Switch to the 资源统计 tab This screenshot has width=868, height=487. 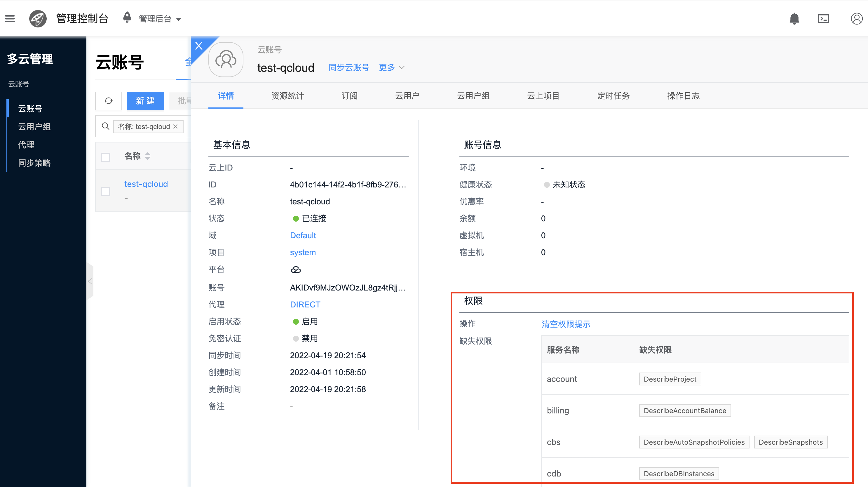click(287, 96)
